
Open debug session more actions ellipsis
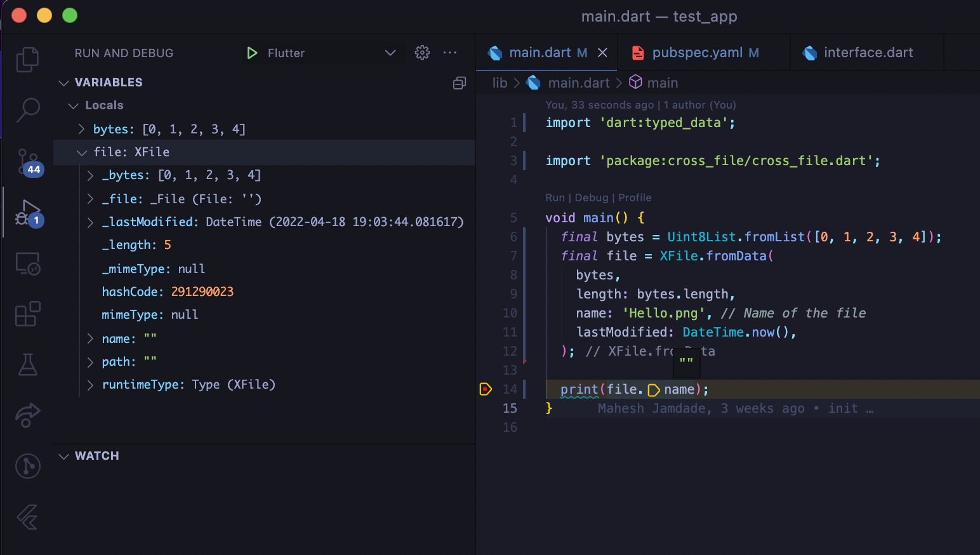(450, 53)
